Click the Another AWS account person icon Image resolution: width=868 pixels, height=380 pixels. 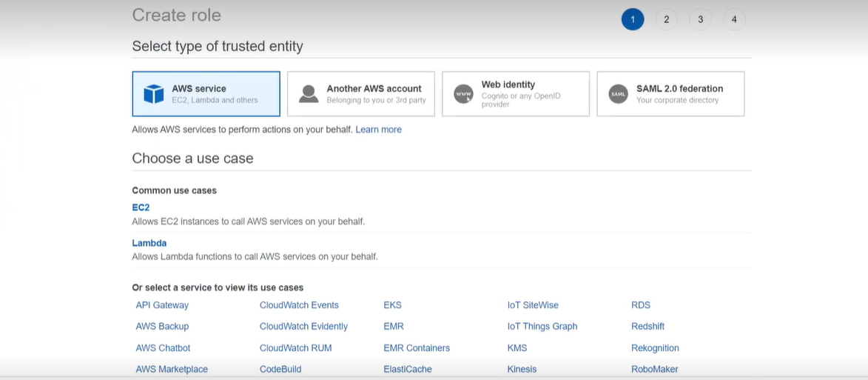309,93
